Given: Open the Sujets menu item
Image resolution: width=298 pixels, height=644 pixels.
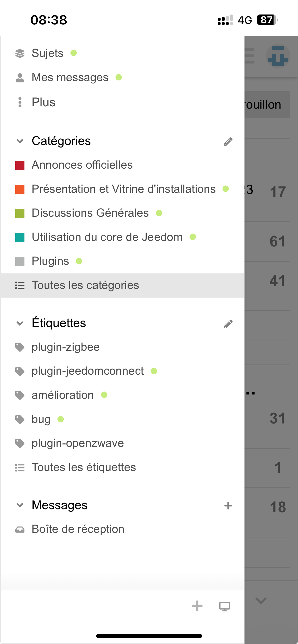Looking at the screenshot, I should coord(47,53).
